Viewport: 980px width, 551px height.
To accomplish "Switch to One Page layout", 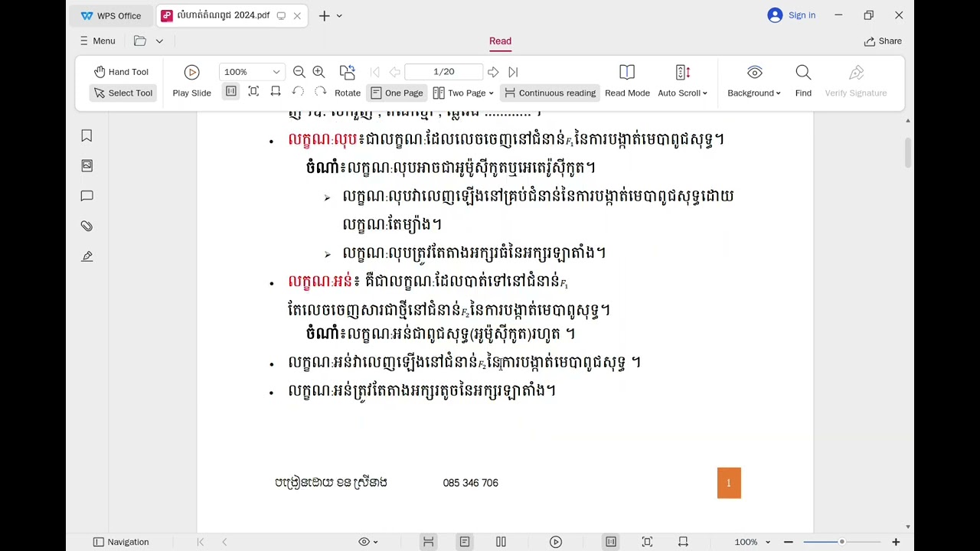I will [x=397, y=93].
